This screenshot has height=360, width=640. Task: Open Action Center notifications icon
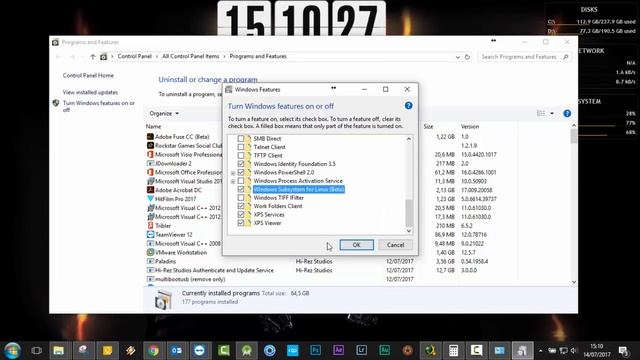(623, 351)
